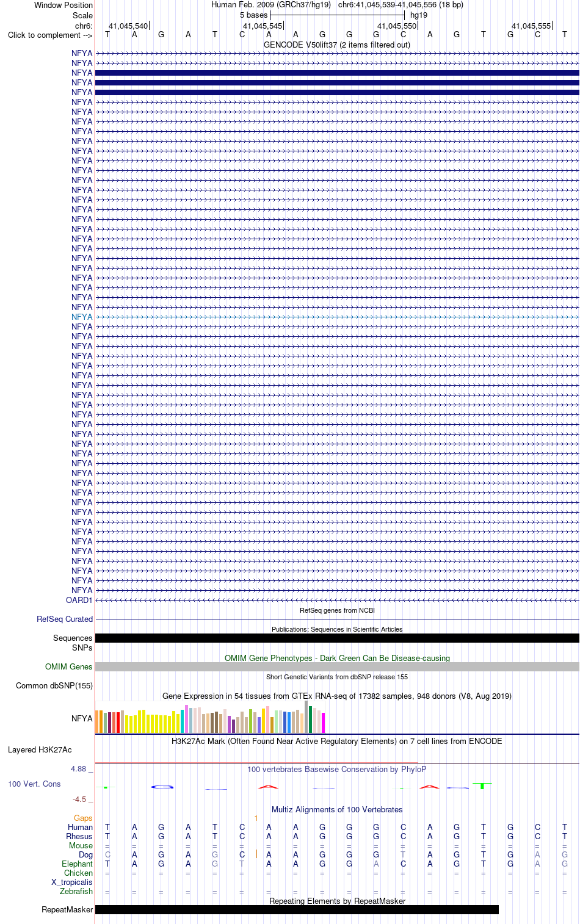The image size is (580, 924).
Task: Click position label 41,045,540 on the ruler
Action: coord(128,26)
